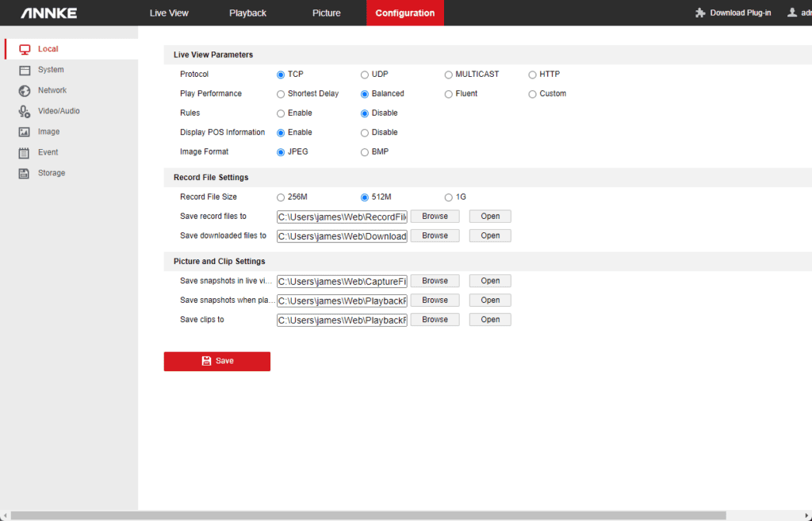Switch to the Live View tab
The height and width of the screenshot is (521, 812).
[169, 13]
